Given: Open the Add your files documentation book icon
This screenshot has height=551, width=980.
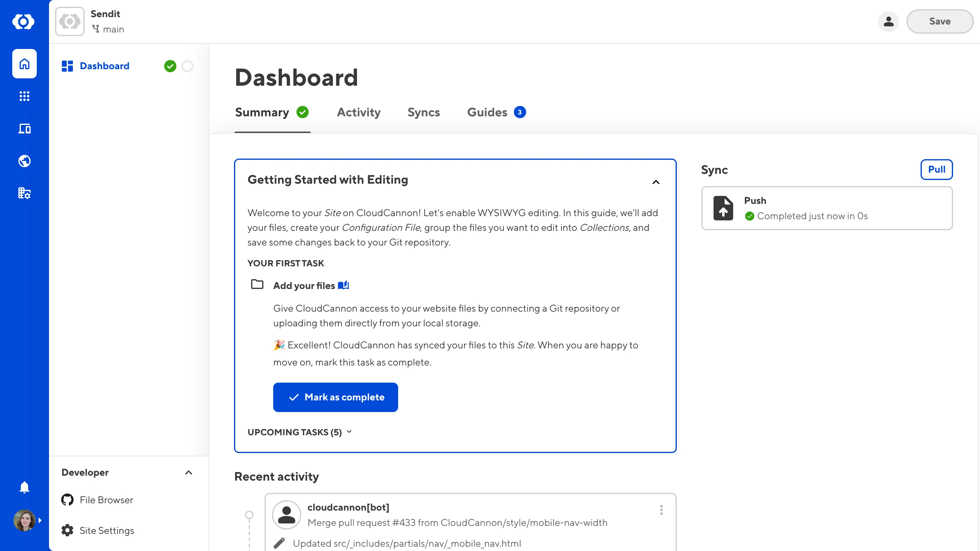Looking at the screenshot, I should [344, 285].
